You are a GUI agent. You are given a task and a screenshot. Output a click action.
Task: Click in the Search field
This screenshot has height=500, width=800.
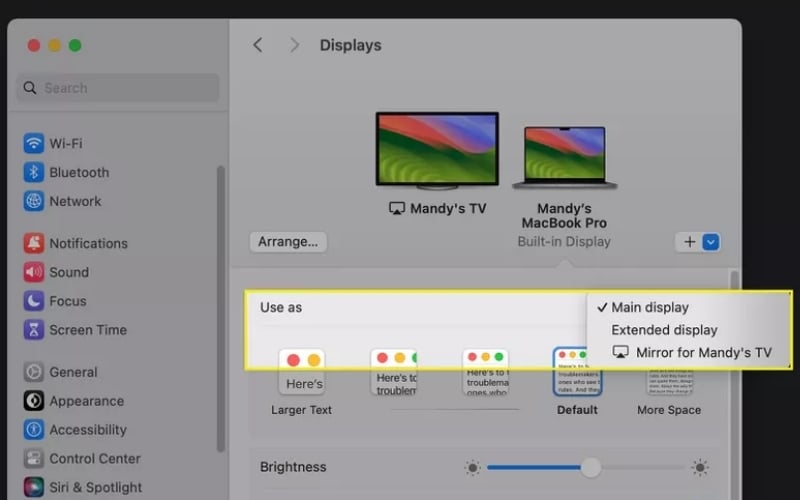(118, 88)
